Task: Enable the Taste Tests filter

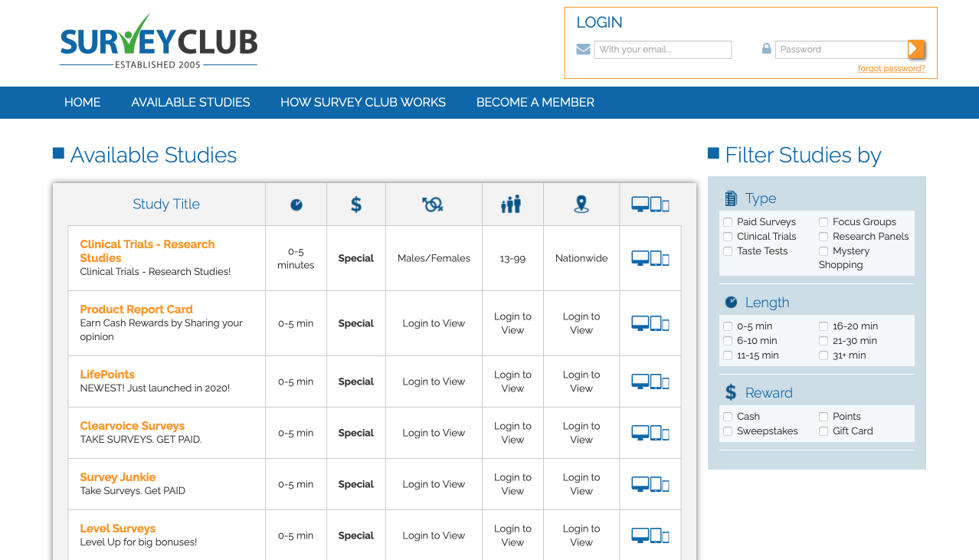Action: pos(728,251)
